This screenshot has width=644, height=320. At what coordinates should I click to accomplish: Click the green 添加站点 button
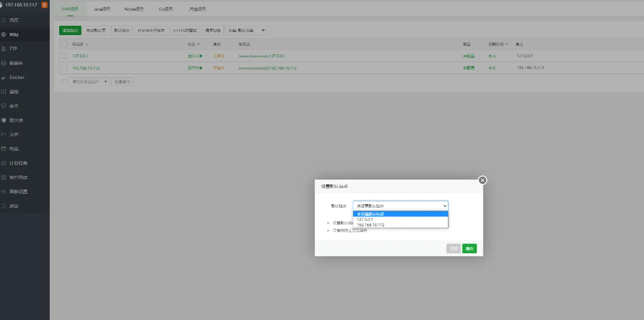click(70, 30)
